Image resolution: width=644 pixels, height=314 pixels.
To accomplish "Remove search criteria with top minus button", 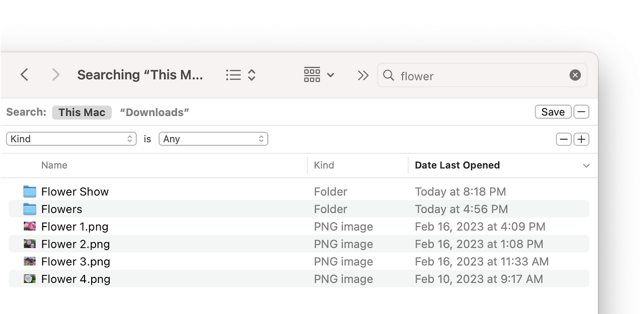I will point(581,112).
